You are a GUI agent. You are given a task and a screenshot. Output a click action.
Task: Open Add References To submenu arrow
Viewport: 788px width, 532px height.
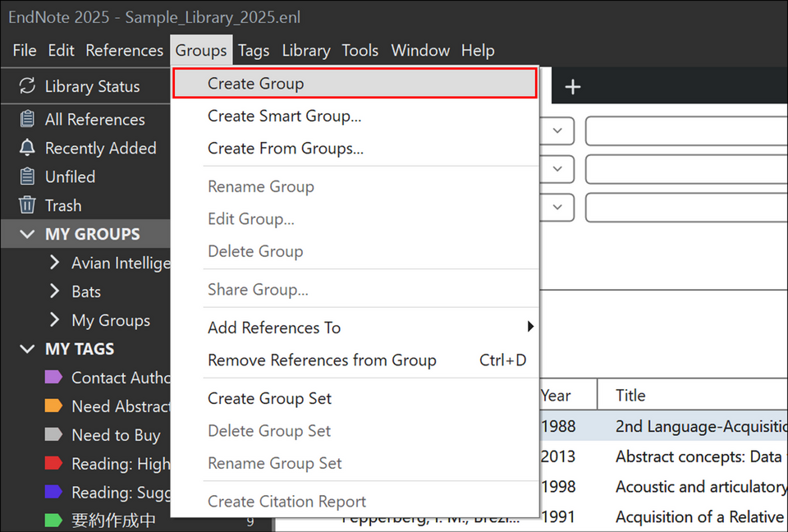coord(530,327)
